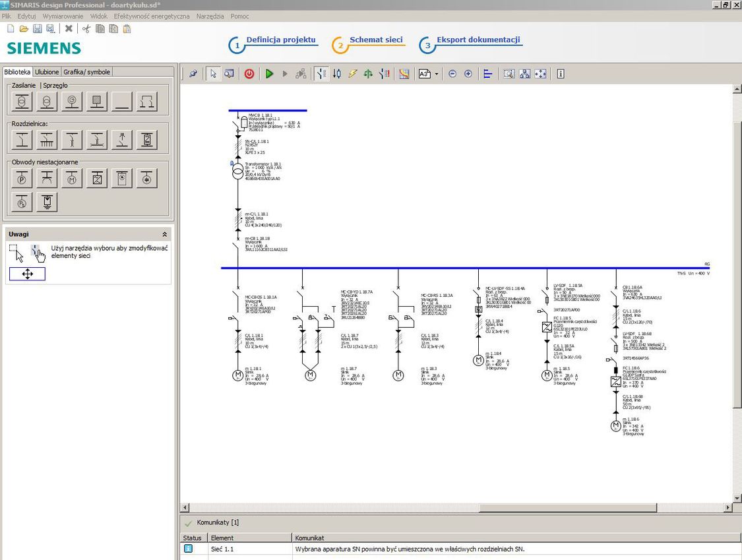The height and width of the screenshot is (560, 742).
Task: Zoom in with the plus magnifier
Action: coord(468,74)
